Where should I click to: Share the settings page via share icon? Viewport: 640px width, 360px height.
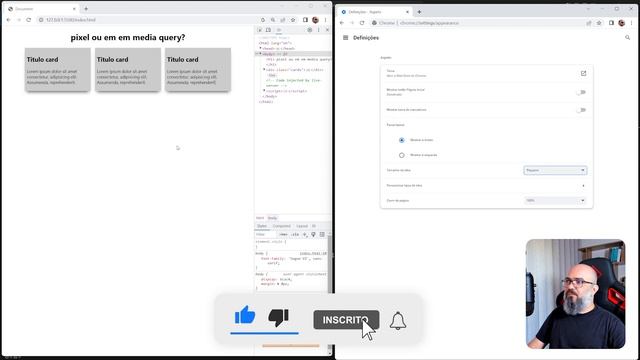pos(589,23)
